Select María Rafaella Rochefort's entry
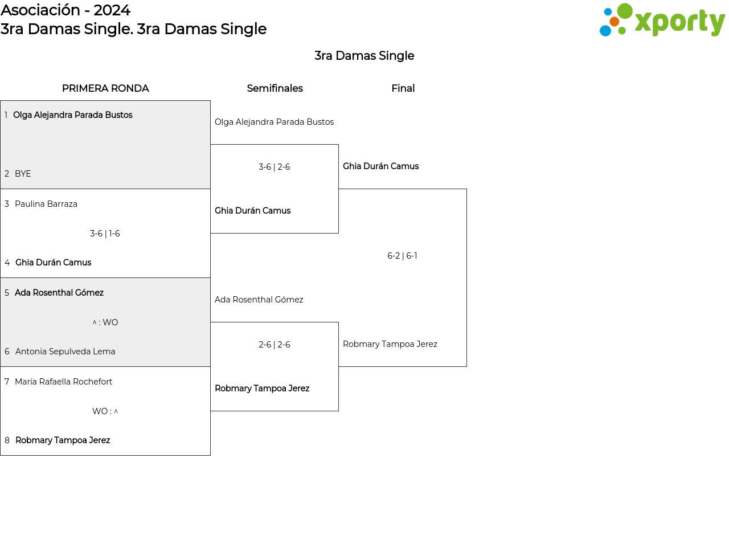This screenshot has width=729, height=560. (64, 382)
